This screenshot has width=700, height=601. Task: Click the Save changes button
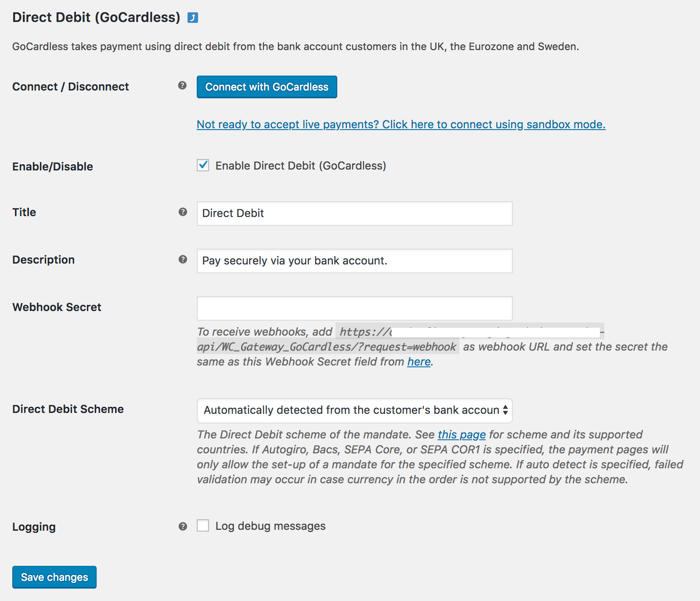coord(54,577)
